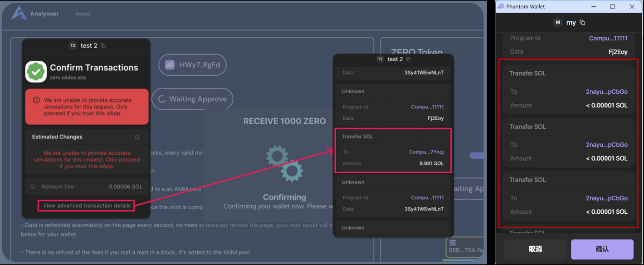
Task: Click the 0.00006 SOL network fee value
Action: [125, 187]
